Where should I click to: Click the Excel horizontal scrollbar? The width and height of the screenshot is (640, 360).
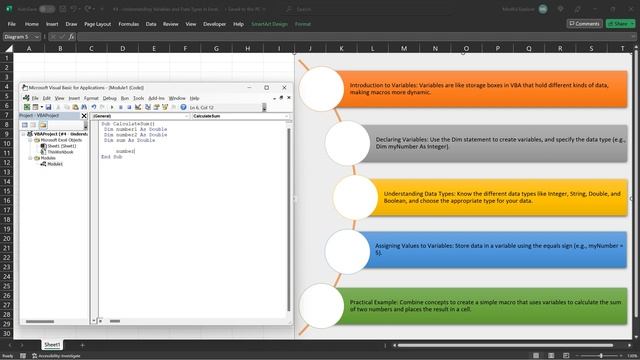click(x=505, y=345)
